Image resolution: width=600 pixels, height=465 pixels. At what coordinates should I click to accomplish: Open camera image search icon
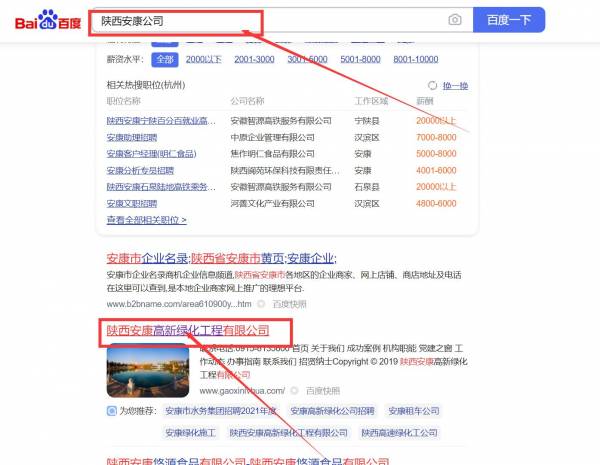pos(455,20)
